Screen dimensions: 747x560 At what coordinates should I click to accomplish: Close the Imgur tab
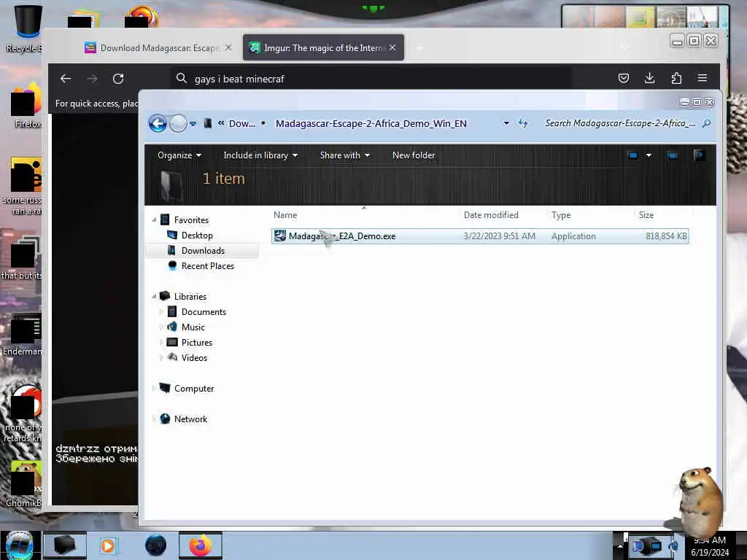point(392,47)
